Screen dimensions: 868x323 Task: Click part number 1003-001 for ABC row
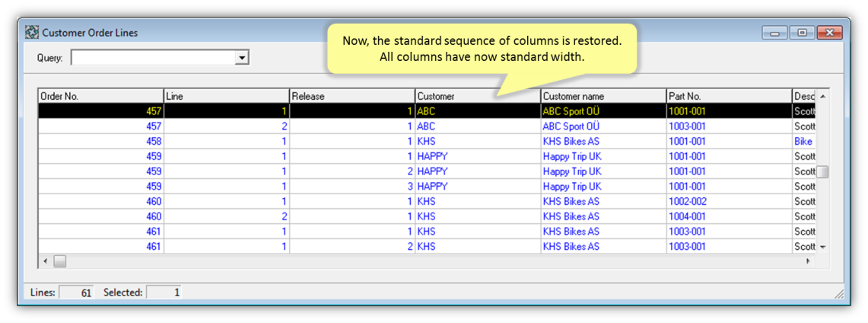pos(730,126)
